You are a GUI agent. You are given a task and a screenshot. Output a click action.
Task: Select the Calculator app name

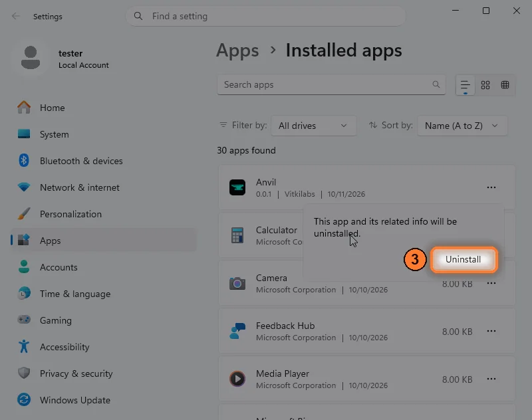[277, 230]
